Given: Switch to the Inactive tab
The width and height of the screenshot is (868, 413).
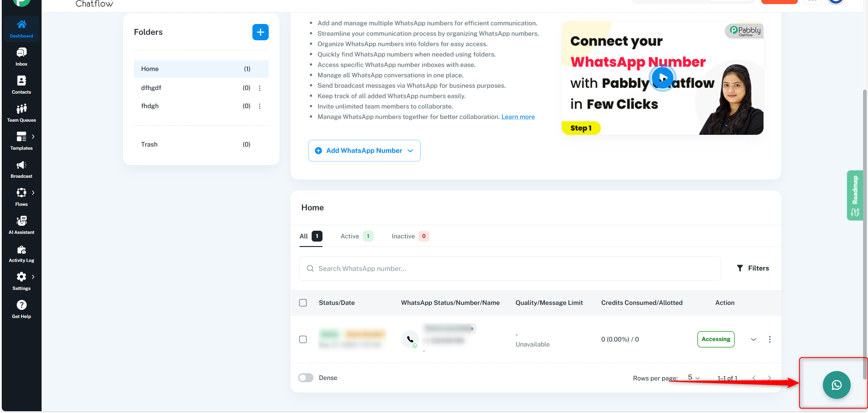Looking at the screenshot, I should [x=410, y=236].
